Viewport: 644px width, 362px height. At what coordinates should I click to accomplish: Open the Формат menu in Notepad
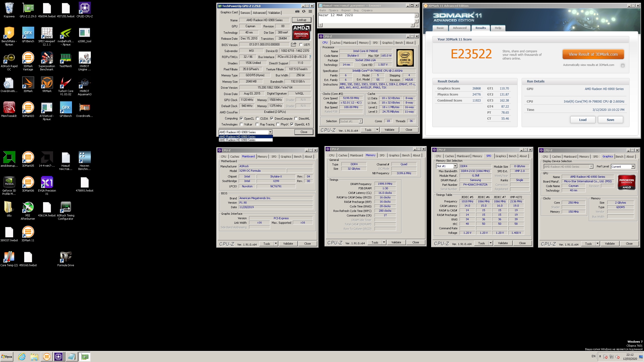[x=346, y=10]
